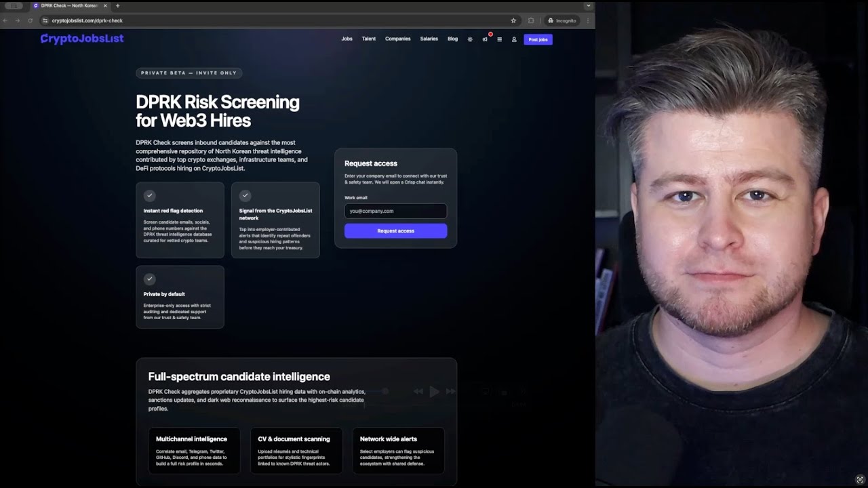Click the faint rewind button overlay
The image size is (868, 488).
coord(418,391)
